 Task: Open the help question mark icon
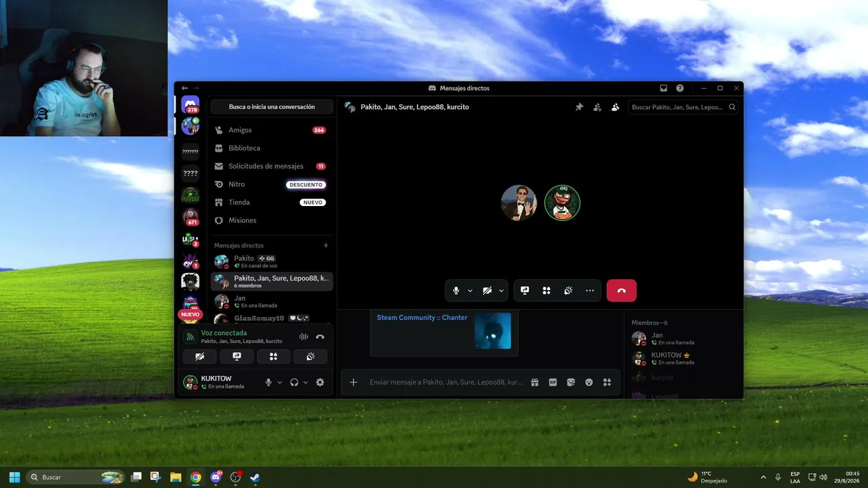tap(680, 88)
